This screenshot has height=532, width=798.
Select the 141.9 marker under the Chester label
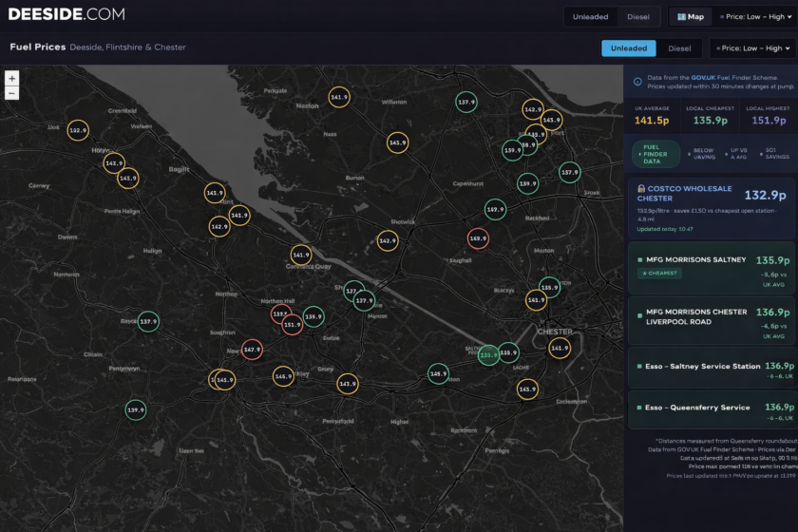[560, 349]
